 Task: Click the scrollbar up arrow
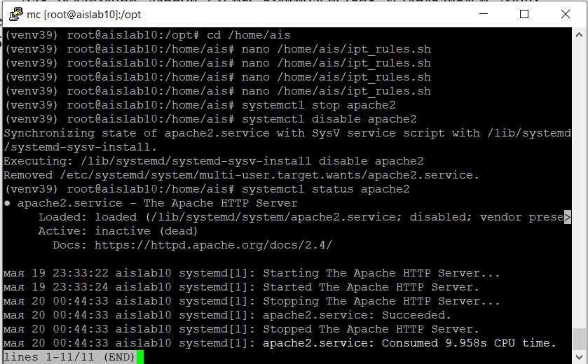579,35
